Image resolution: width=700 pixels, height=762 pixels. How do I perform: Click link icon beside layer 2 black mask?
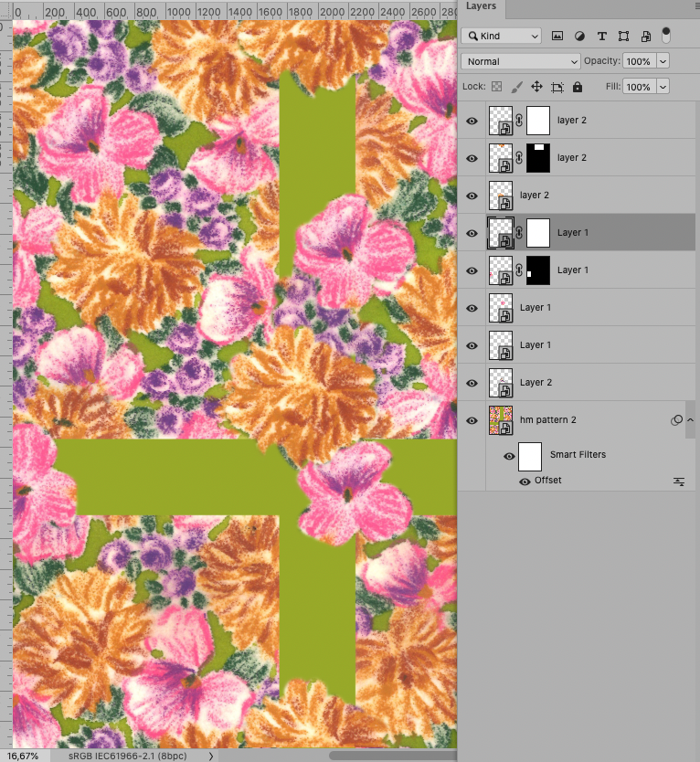[x=519, y=157]
